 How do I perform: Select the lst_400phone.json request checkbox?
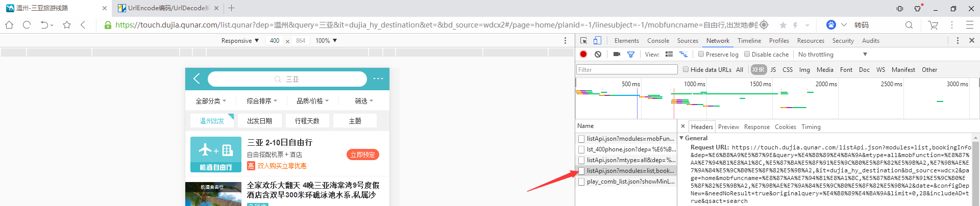(x=581, y=149)
